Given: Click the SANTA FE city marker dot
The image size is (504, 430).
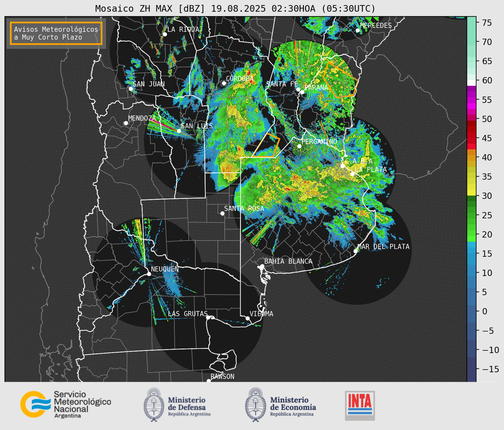Looking at the screenshot, I should click(x=298, y=89).
